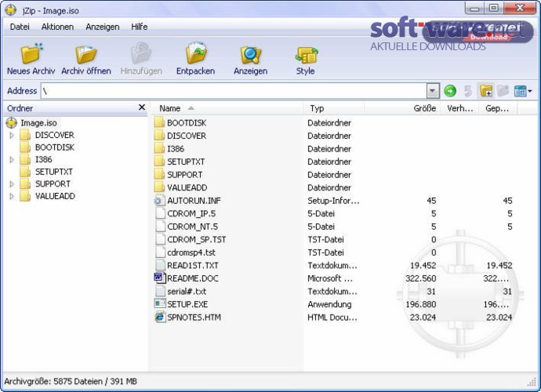This screenshot has width=541, height=392.
Task: Click the Archiv öffnen folder icon
Action: 86,54
